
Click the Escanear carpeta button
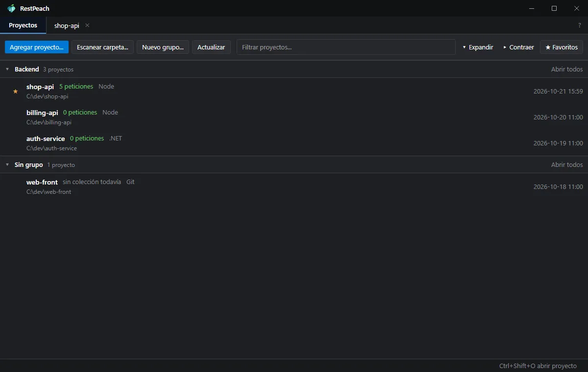tap(102, 47)
